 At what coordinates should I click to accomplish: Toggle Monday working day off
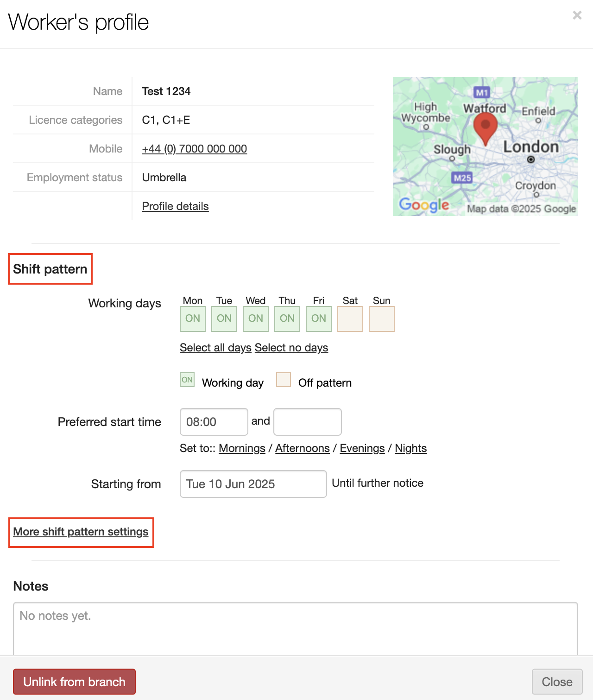pyautogui.click(x=193, y=319)
